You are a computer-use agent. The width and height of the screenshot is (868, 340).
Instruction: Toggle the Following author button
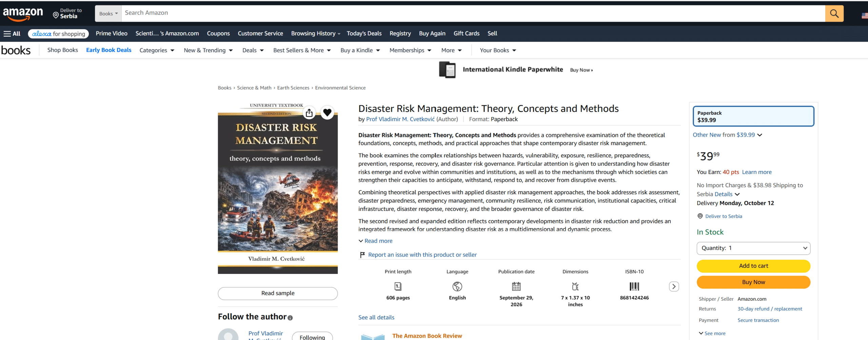[312, 337]
